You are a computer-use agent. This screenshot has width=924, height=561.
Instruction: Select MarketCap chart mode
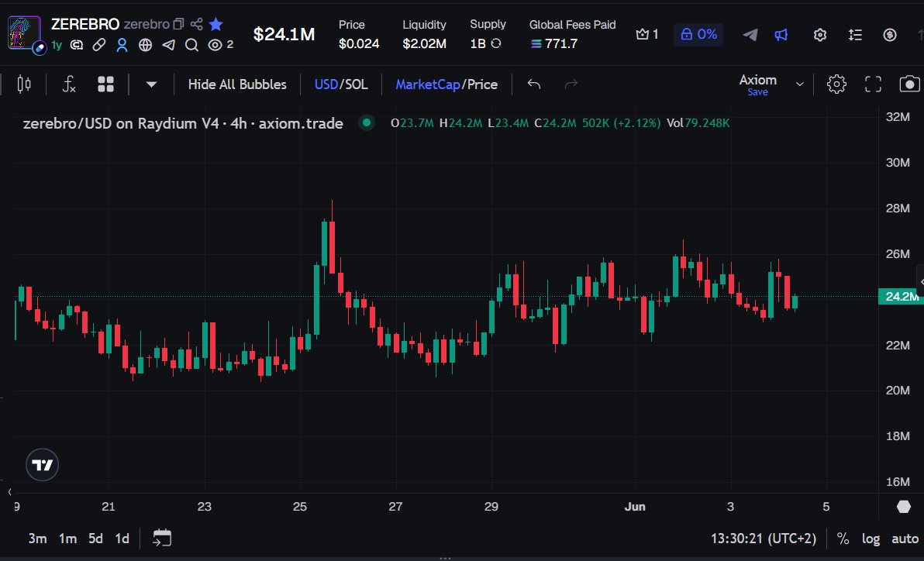pos(427,84)
